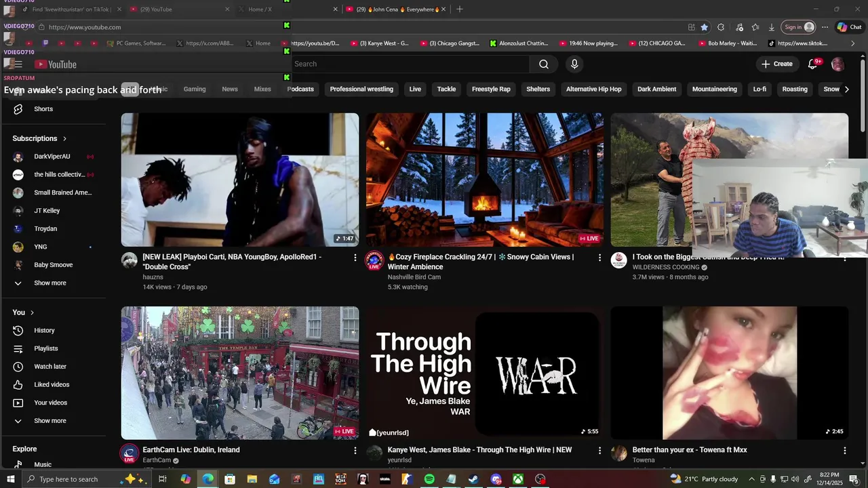Open Liked videos in the sidebar
The image size is (868, 488).
pos(53,385)
